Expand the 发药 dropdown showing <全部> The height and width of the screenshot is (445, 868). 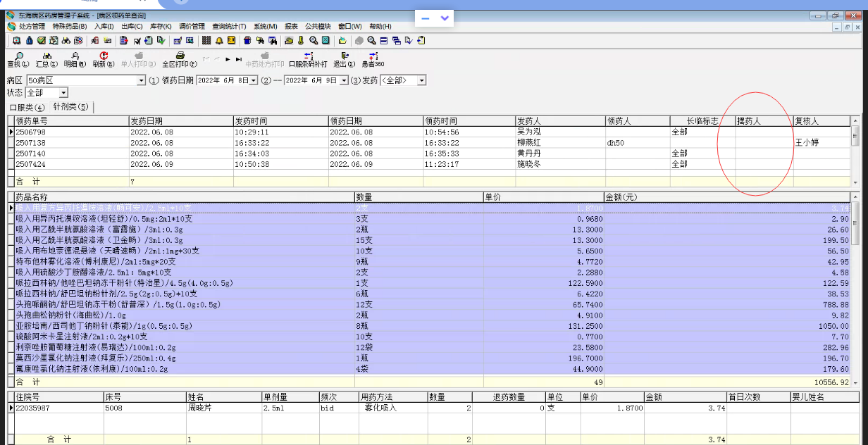click(421, 81)
